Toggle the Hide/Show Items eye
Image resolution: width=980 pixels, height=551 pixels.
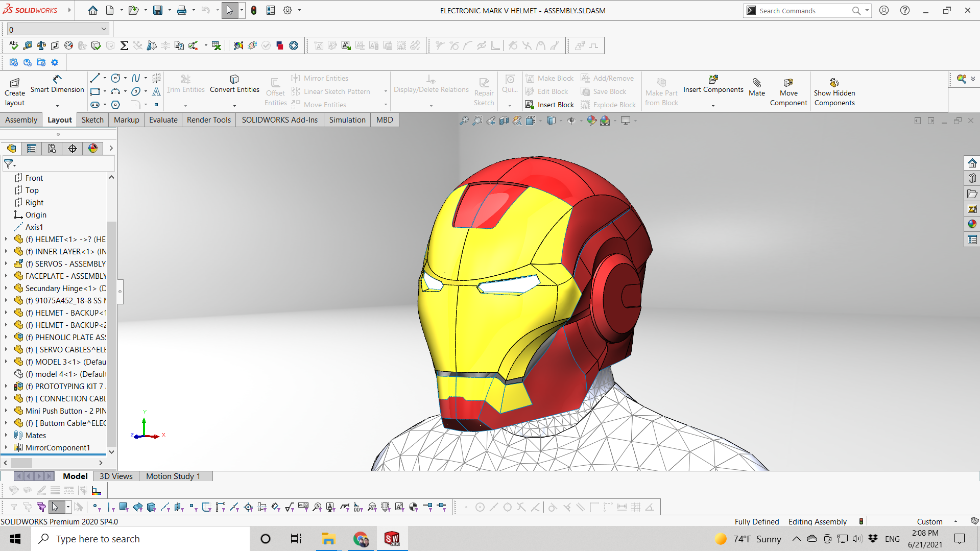point(571,121)
